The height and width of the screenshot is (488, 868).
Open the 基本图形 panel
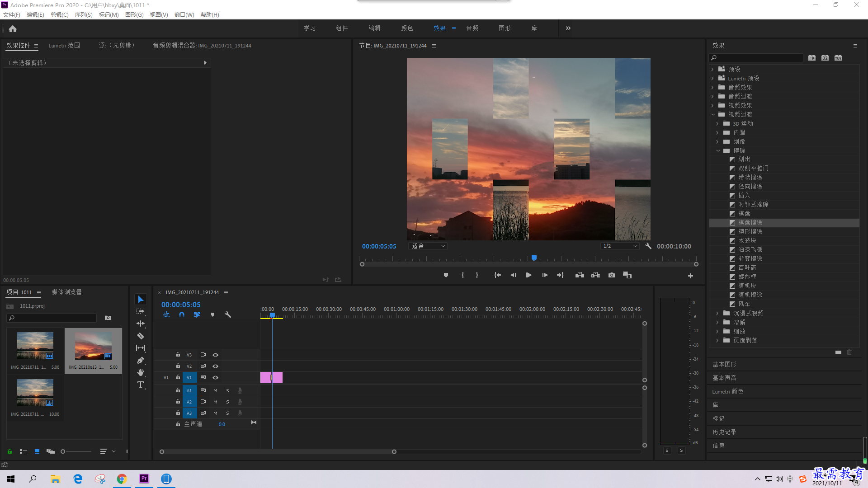click(724, 364)
